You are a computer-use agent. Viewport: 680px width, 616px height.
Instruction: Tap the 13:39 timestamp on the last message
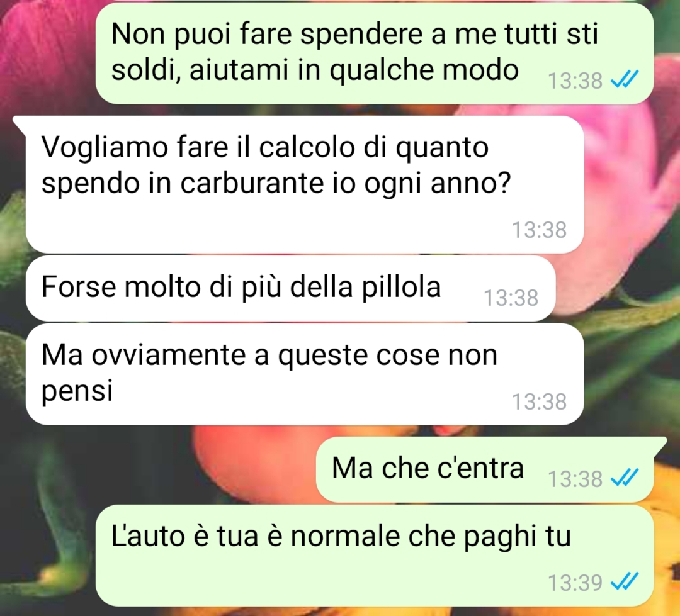click(x=575, y=582)
